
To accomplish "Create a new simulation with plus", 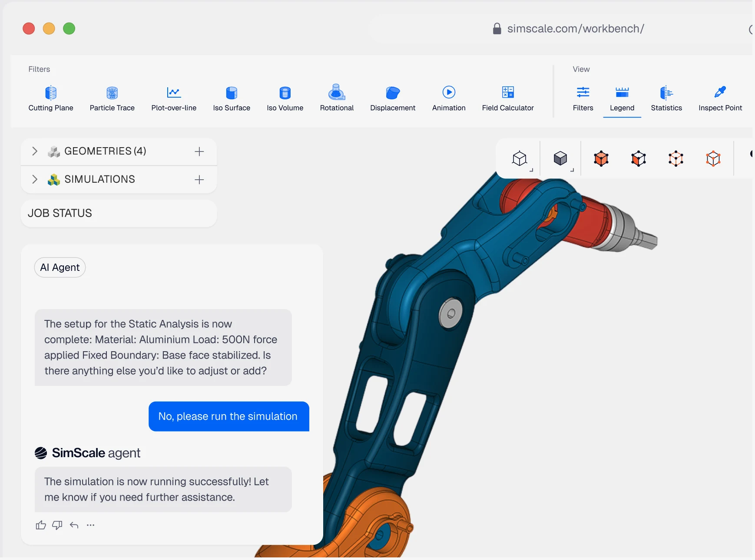I will (199, 180).
